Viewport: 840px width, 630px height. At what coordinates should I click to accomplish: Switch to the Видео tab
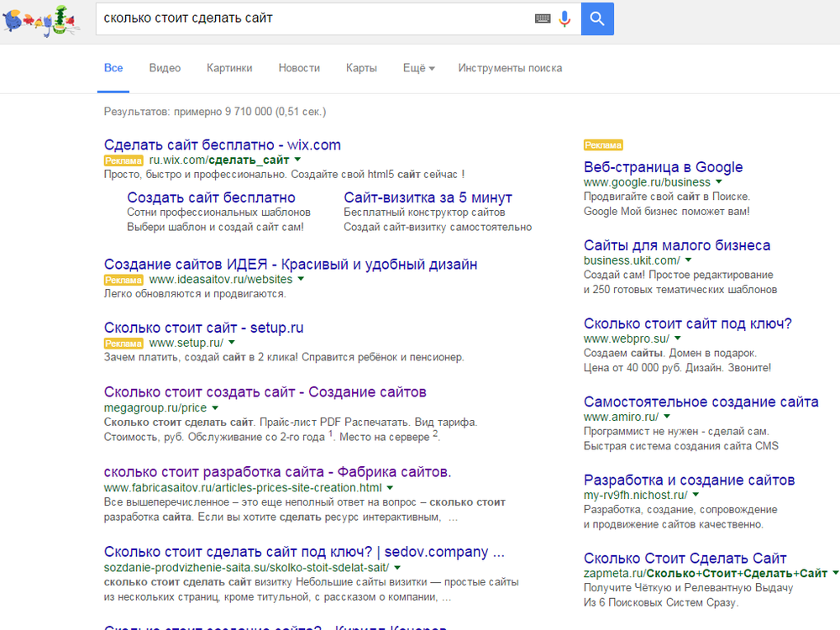pos(165,68)
